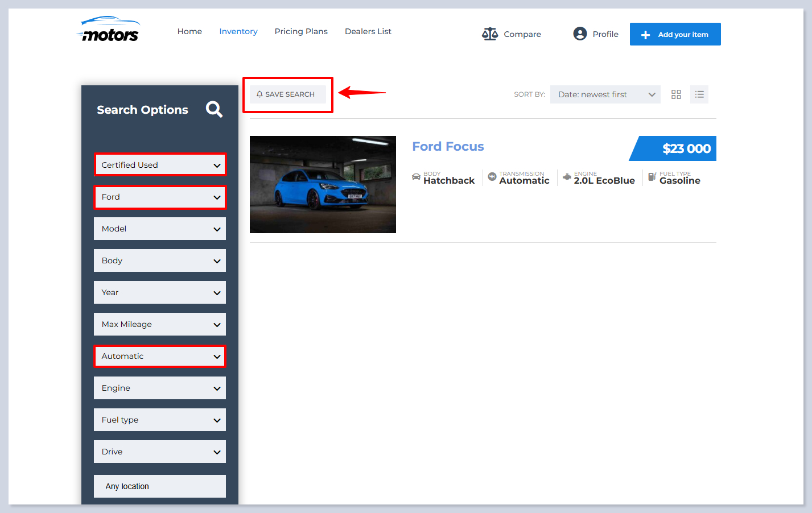Open the Ford make dropdown
This screenshot has height=513, width=812.
(x=160, y=197)
